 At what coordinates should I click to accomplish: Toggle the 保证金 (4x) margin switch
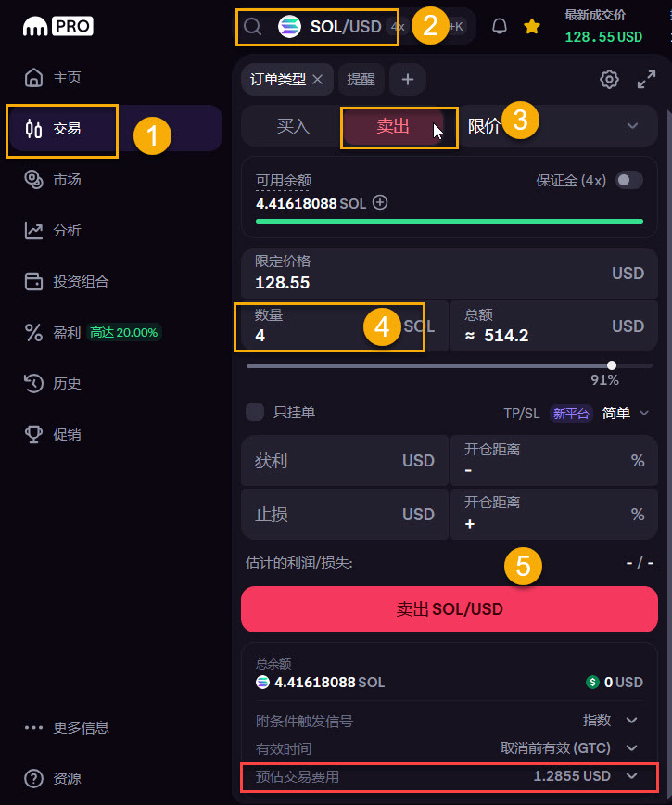(629, 180)
